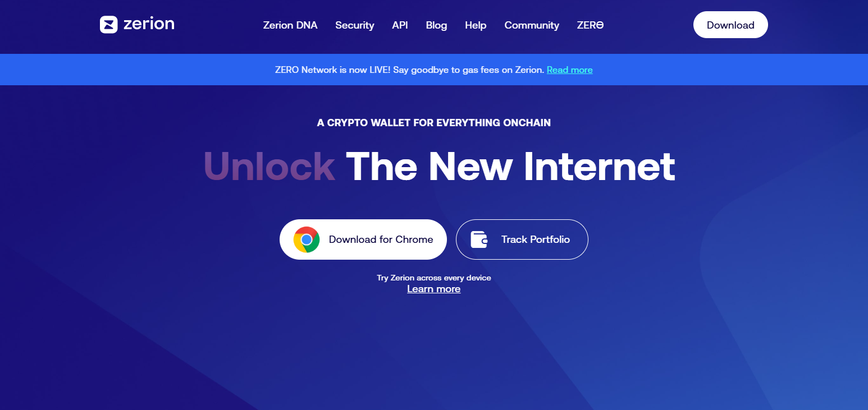The image size is (868, 410).
Task: Open the Zerion DNA menu item
Action: point(290,25)
